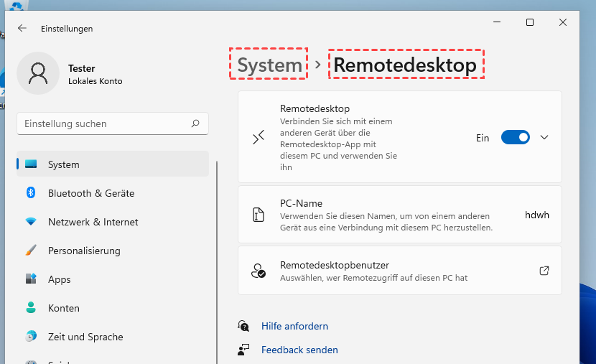
Task: Click Hilfe anfordern link
Action: (x=294, y=326)
